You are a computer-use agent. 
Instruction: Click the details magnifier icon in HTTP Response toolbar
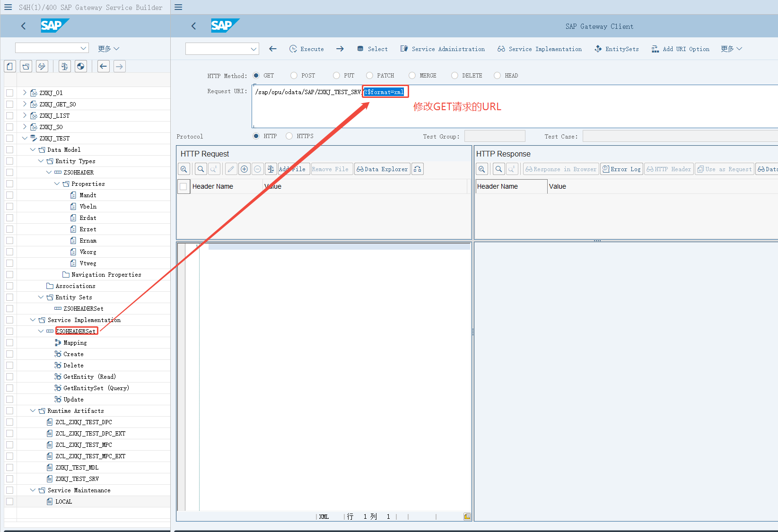(x=482, y=169)
